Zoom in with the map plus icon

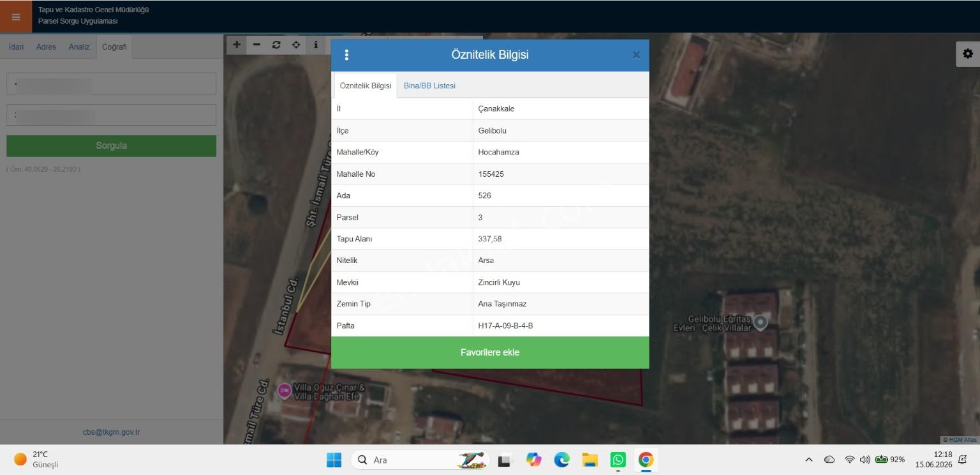point(237,45)
